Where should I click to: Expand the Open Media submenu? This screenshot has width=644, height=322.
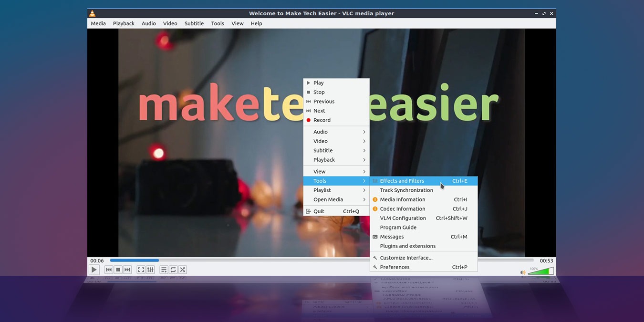tap(328, 199)
